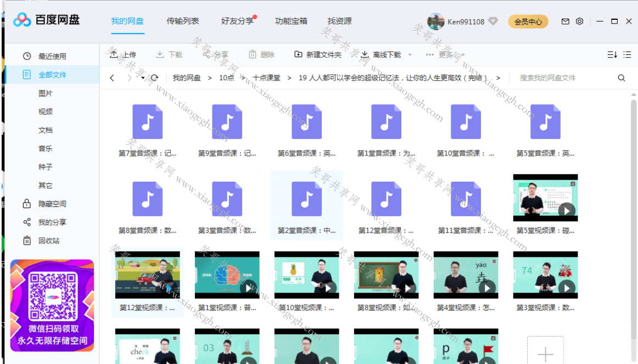Open the 其它 category

pos(45,186)
